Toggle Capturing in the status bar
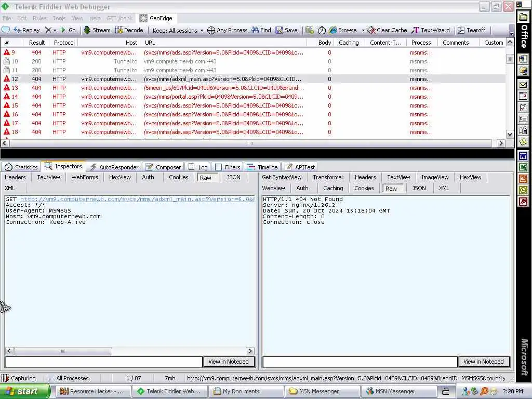 pos(18,378)
